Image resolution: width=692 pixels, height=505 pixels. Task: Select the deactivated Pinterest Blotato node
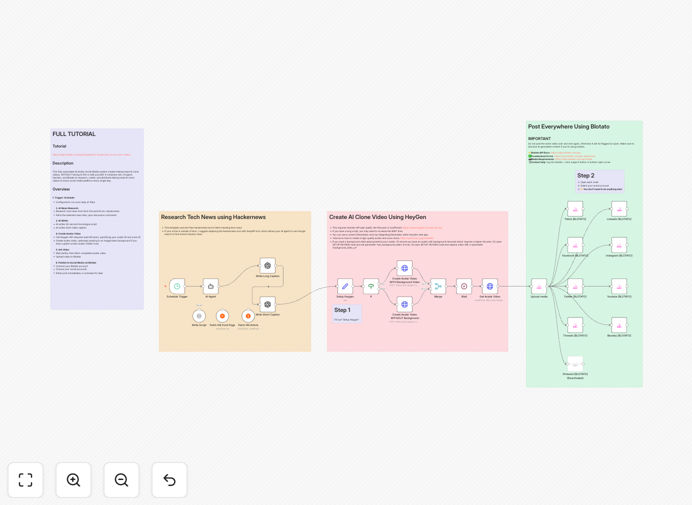(x=575, y=364)
